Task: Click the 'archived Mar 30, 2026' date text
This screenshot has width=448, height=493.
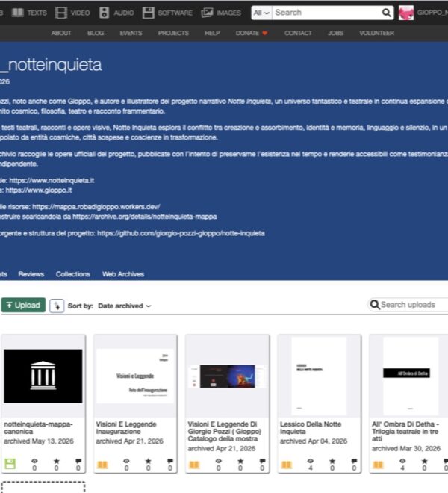Action: click(406, 449)
